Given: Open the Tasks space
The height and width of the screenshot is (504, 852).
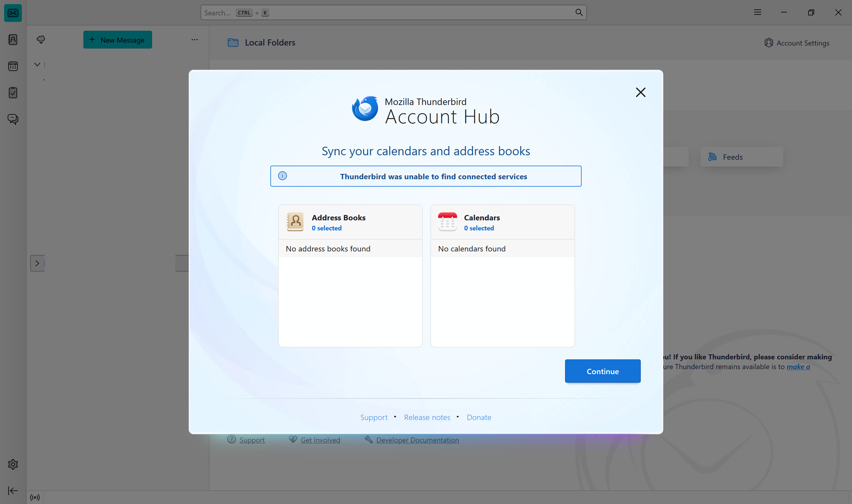Looking at the screenshot, I should click(13, 92).
